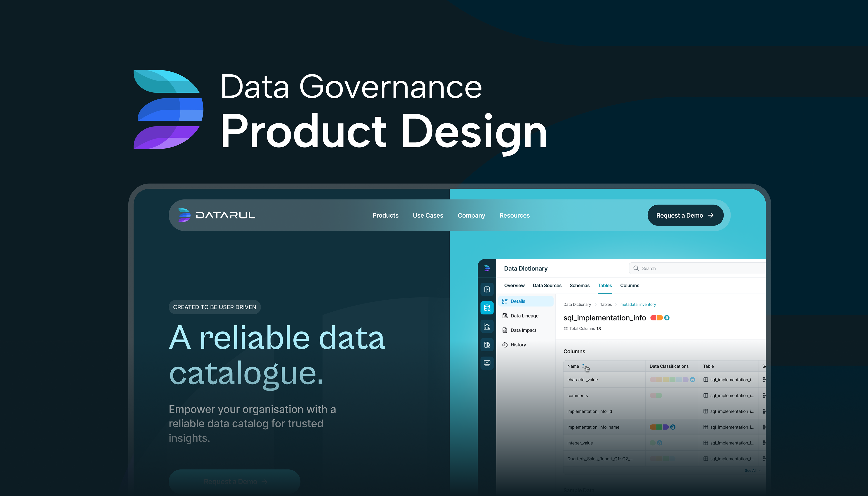
Task: Go to Tables in the breadcrumb
Action: [606, 305]
